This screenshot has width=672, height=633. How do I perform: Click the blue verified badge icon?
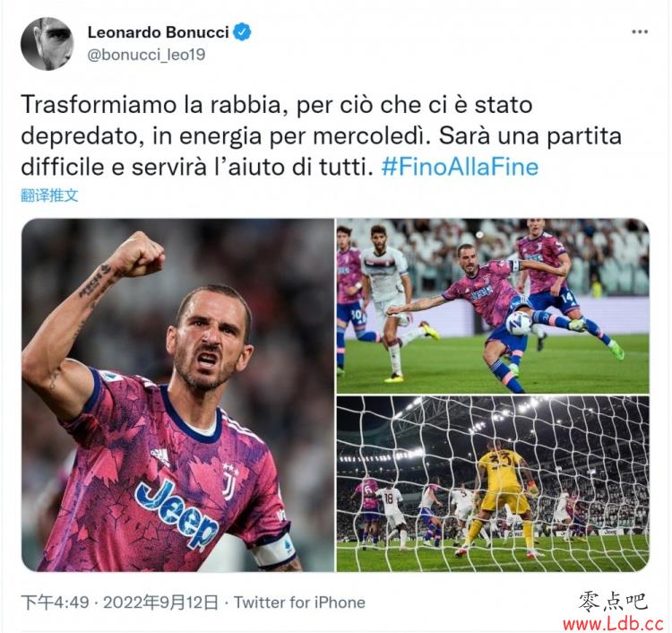click(x=242, y=32)
